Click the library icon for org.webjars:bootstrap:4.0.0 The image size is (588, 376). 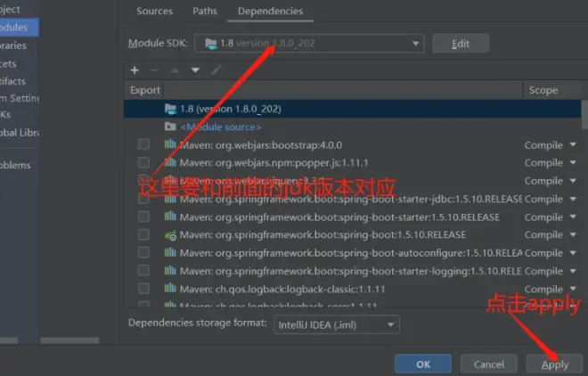(x=170, y=145)
